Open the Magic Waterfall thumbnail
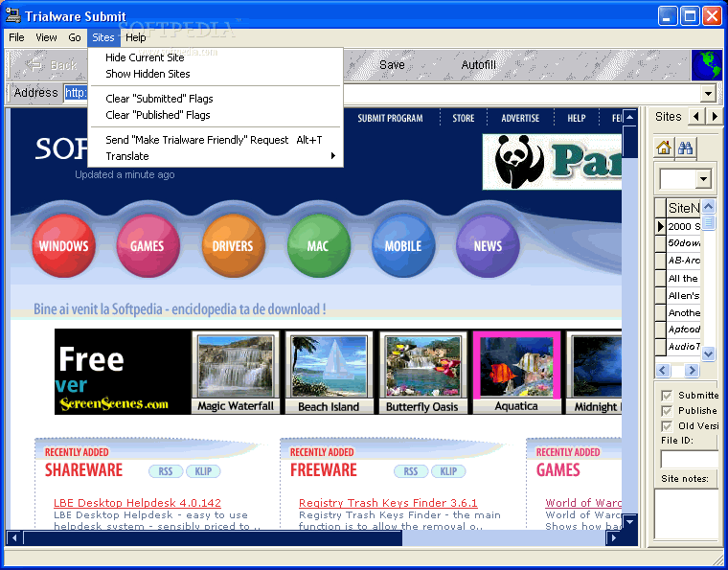This screenshot has width=728, height=570. [x=236, y=373]
